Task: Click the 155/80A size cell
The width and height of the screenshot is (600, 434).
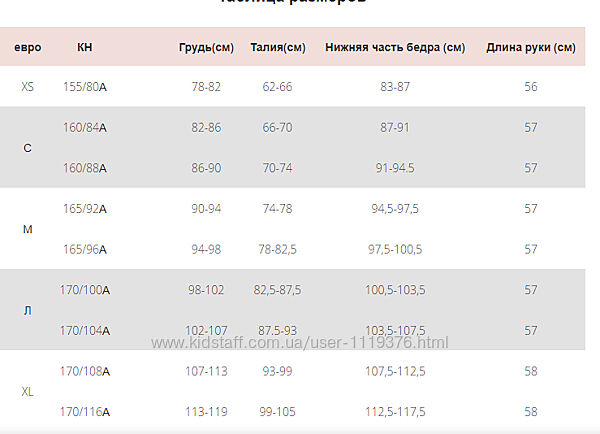Action: 84,87
